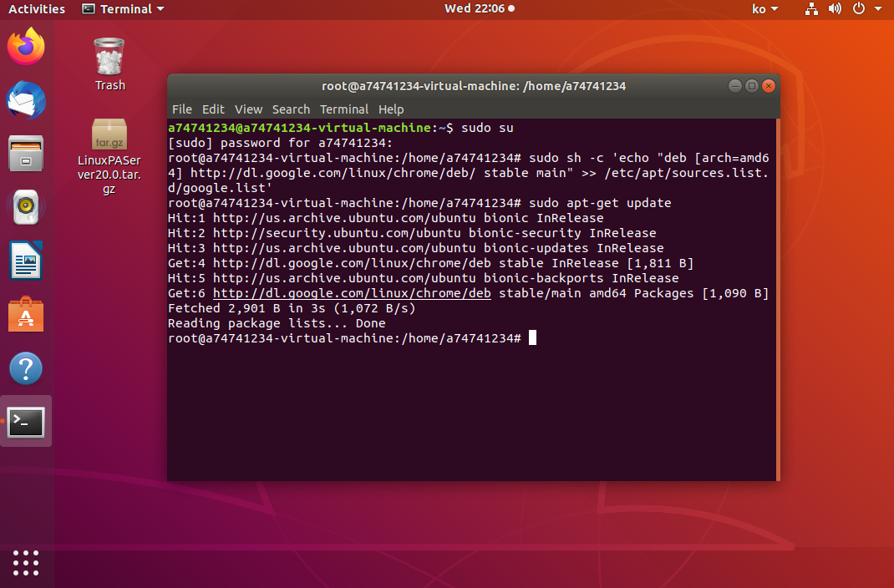Viewport: 894px width, 588px height.
Task: Open the Wed 22:06 clock calendar
Action: point(479,8)
